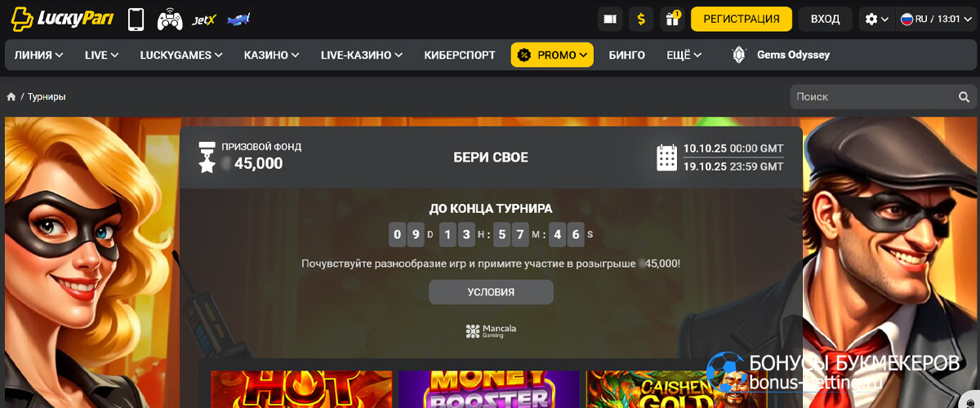980x408 pixels.
Task: Open the КИБЕРСПОРТ section
Action: click(460, 55)
